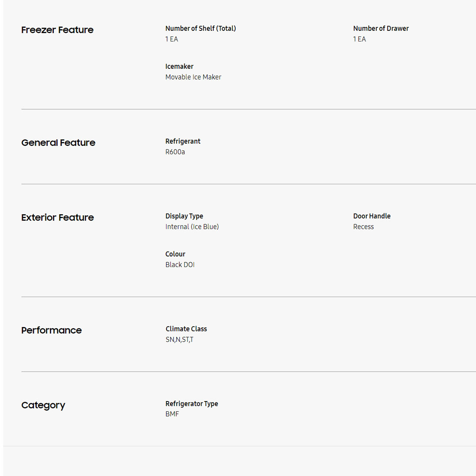Click the Number of Drawer label

pyautogui.click(x=381, y=29)
